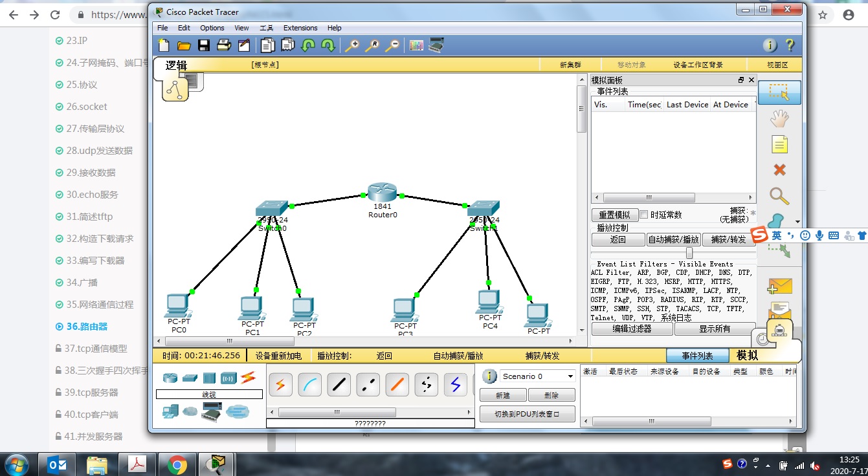Pick the copper straight-through cable
This screenshot has height=476, width=868.
(x=339, y=385)
